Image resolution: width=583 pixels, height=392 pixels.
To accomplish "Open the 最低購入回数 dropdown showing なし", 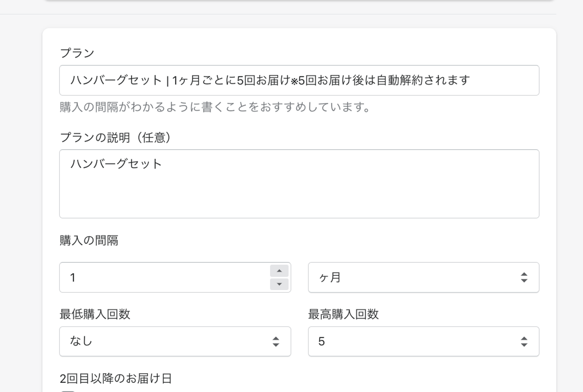I will [x=169, y=342].
